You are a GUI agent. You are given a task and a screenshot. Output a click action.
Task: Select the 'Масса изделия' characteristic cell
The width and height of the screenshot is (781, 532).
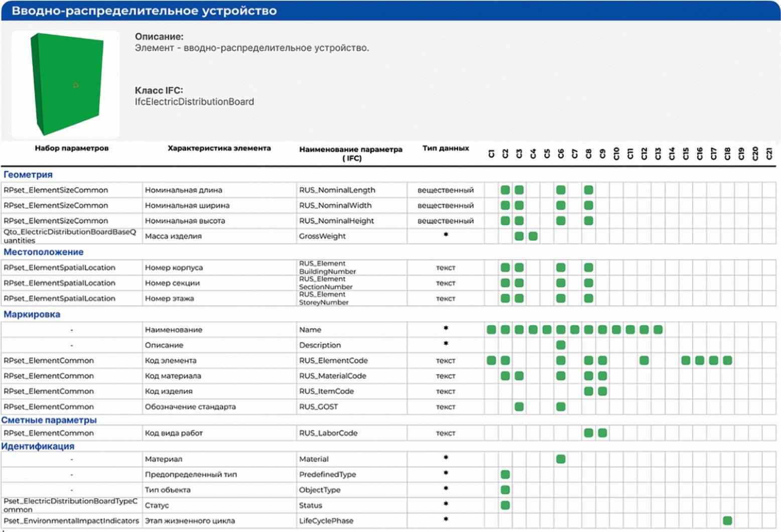point(219,236)
